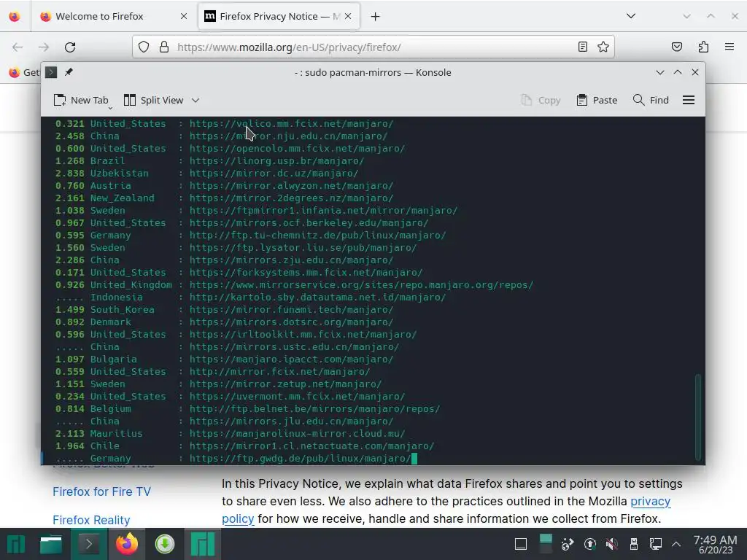Click the mirrors.ocf.berkeley.edu URL
The image size is (747, 560).
(309, 223)
